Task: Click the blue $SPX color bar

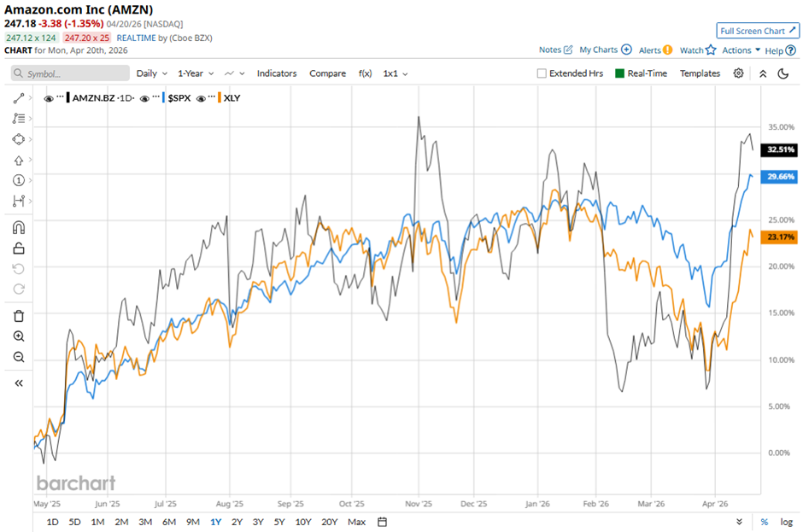Action: [x=163, y=98]
